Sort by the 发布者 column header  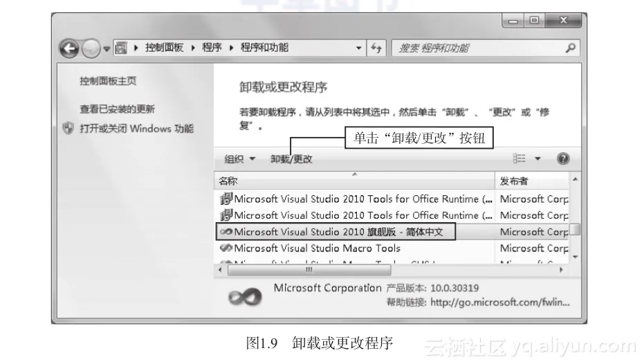(533, 181)
